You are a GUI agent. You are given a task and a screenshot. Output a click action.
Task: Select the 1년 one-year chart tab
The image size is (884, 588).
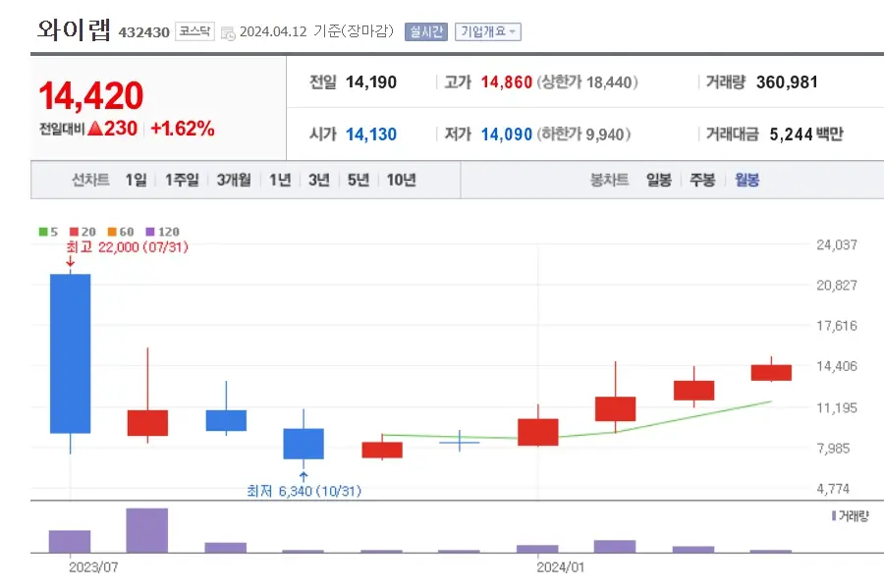tap(279, 180)
